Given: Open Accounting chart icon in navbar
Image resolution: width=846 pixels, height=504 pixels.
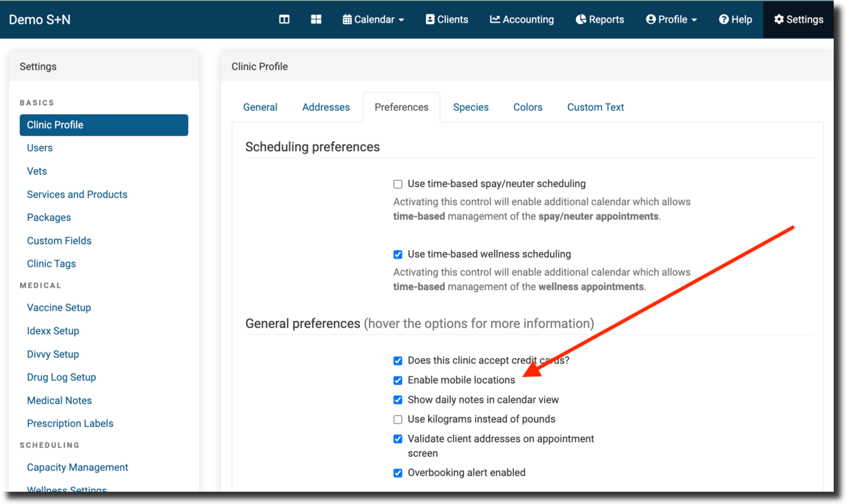Looking at the screenshot, I should coord(521,19).
